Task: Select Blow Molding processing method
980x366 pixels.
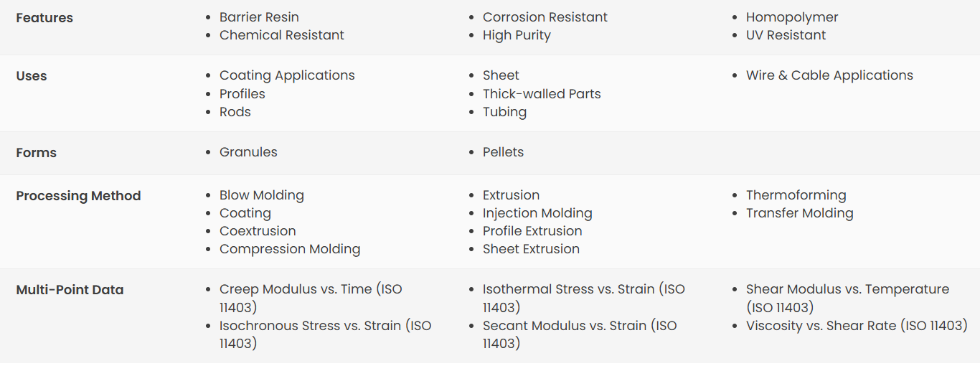Action: click(262, 195)
